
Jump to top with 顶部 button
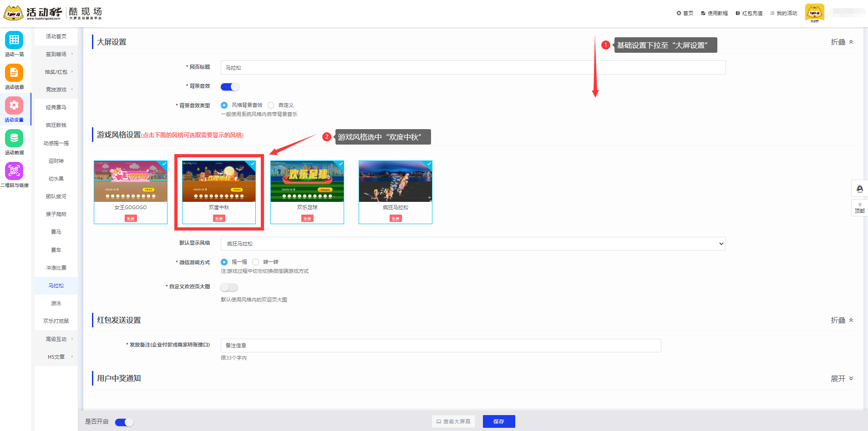[x=859, y=208]
